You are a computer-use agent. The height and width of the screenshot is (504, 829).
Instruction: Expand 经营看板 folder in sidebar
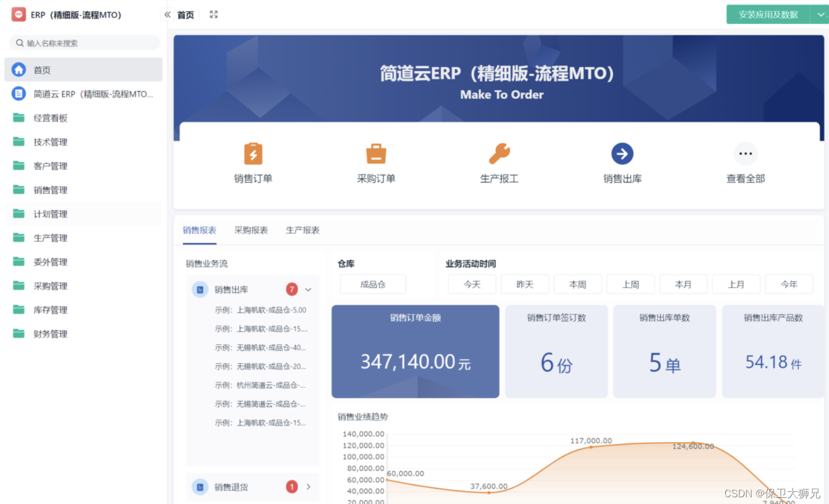click(83, 118)
